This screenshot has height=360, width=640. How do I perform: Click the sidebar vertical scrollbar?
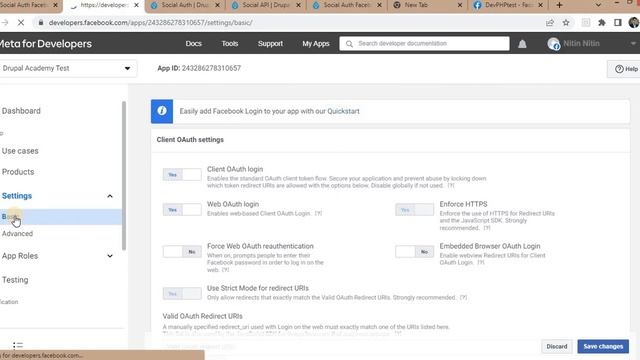tap(124, 176)
